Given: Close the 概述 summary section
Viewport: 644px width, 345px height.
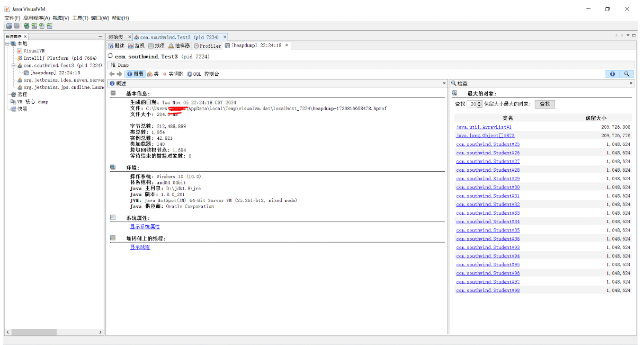Looking at the screenshot, I should (x=444, y=83).
